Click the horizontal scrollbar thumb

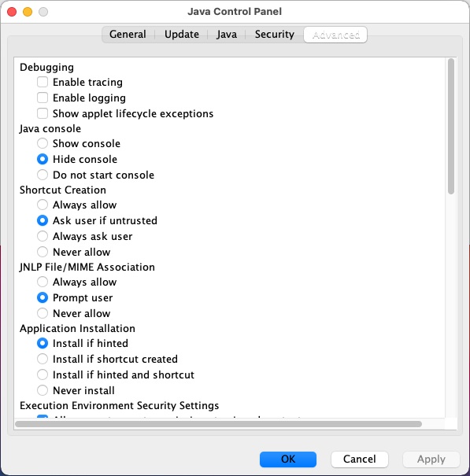tap(218, 424)
